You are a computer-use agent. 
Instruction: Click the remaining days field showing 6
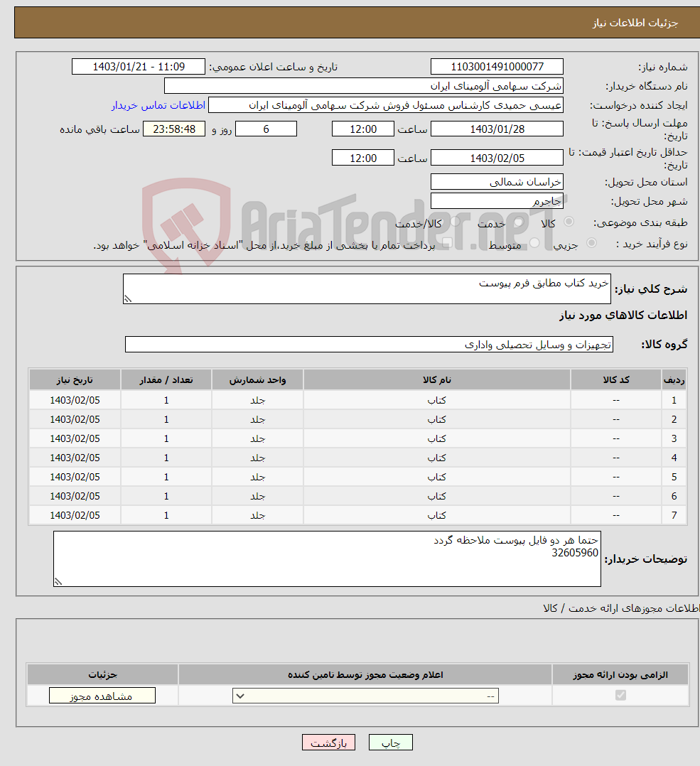pos(266,129)
